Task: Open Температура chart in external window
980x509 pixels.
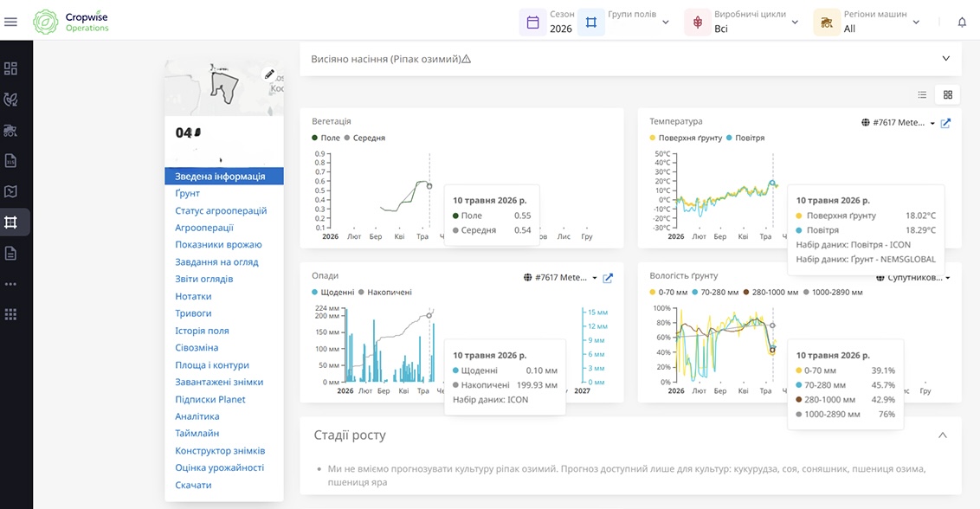Action: 945,123
